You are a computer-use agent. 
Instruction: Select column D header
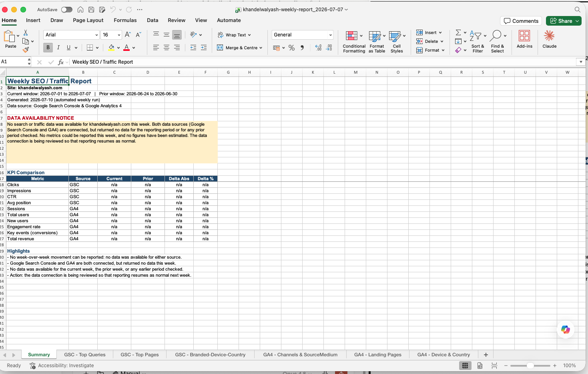(x=148, y=72)
